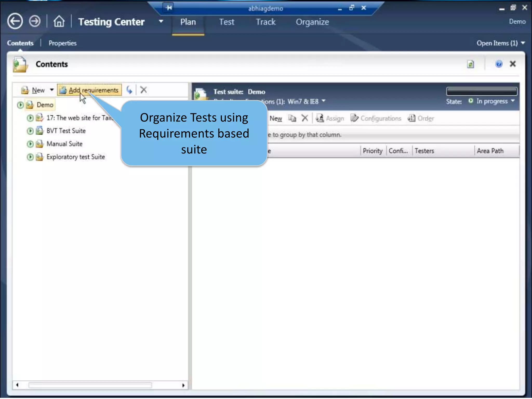
Task: Switch to the Test tab
Action: pyautogui.click(x=227, y=22)
